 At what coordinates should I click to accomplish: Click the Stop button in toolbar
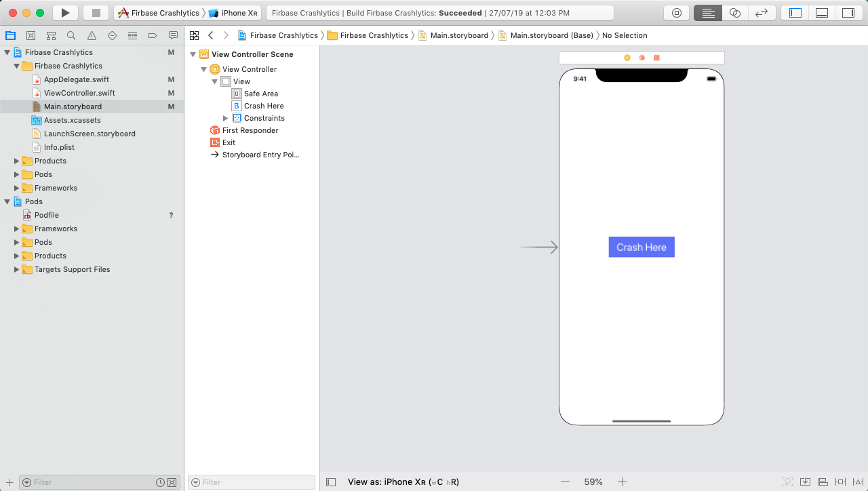click(x=96, y=13)
